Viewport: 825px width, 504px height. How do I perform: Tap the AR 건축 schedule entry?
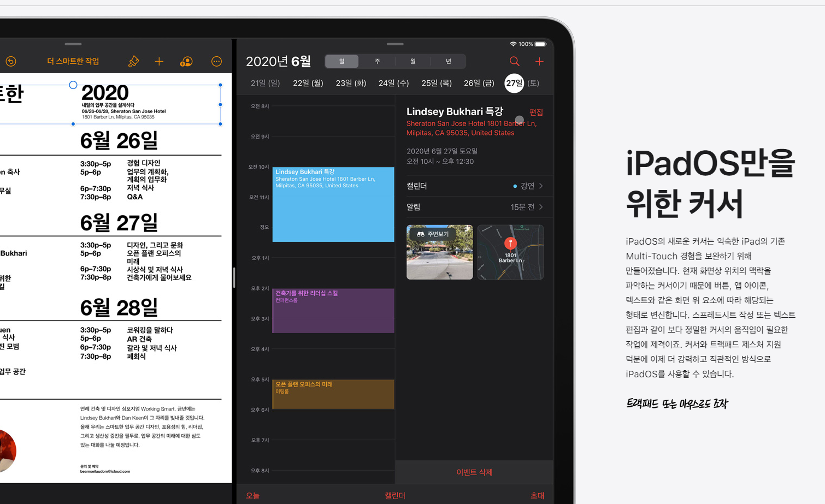point(139,339)
